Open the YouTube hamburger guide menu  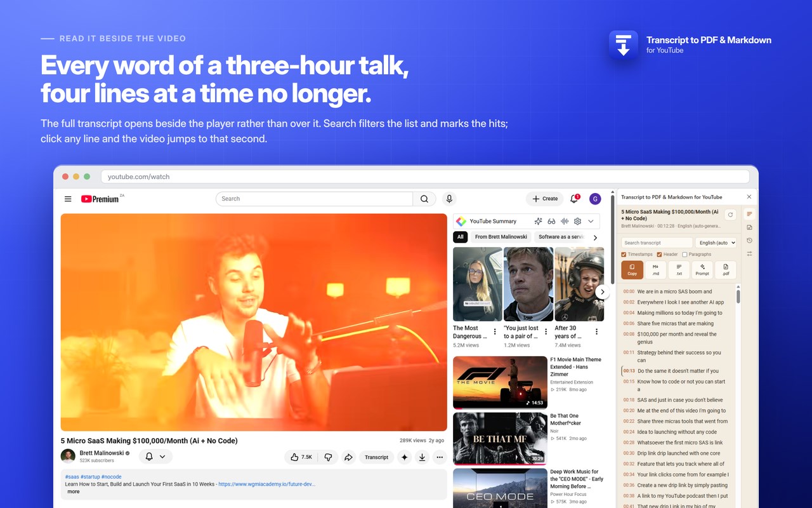[68, 199]
